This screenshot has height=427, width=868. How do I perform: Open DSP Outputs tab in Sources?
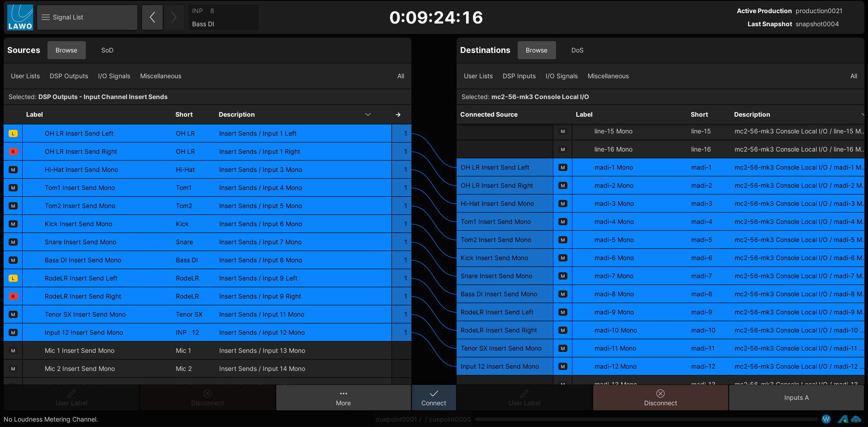[x=69, y=76]
